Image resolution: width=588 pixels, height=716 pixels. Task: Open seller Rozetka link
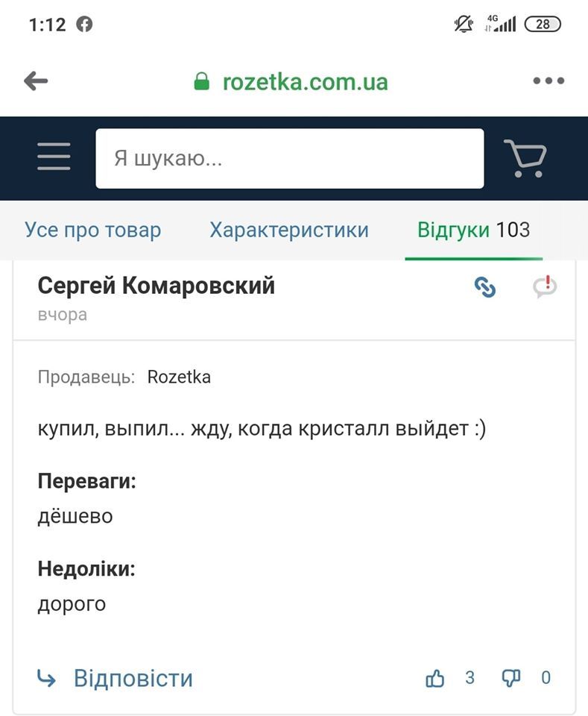point(179,377)
